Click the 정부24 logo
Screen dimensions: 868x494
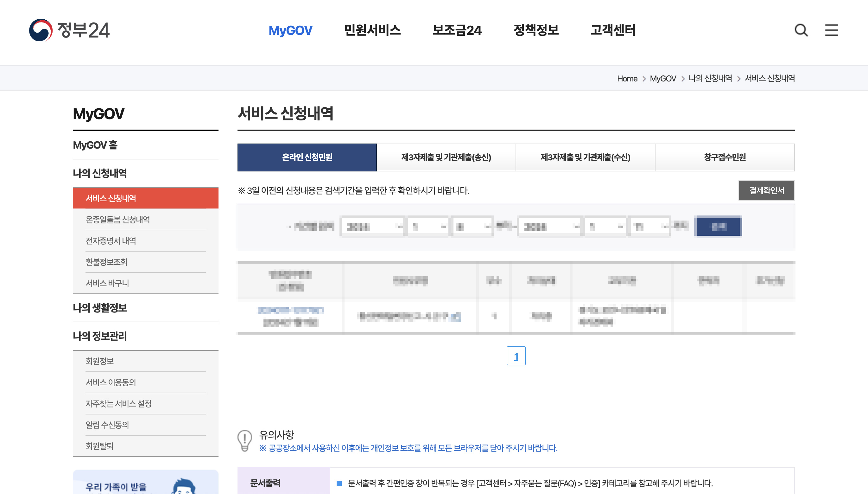[x=69, y=30]
